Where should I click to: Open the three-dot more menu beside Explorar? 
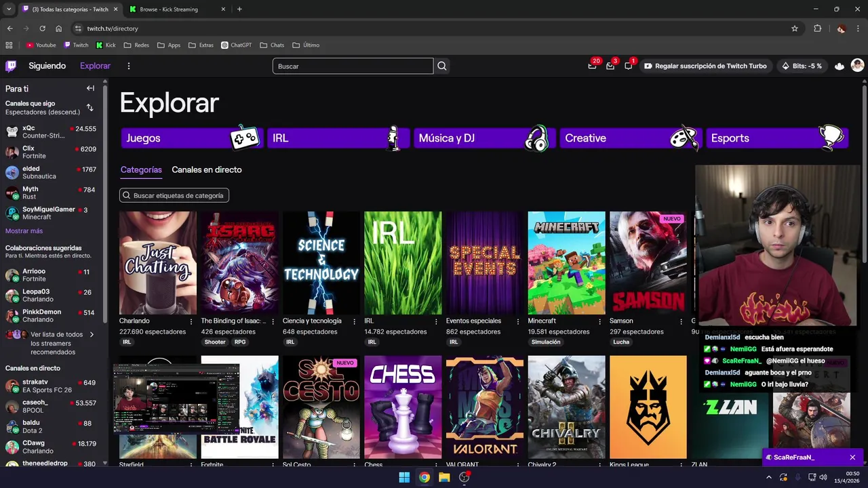[129, 66]
